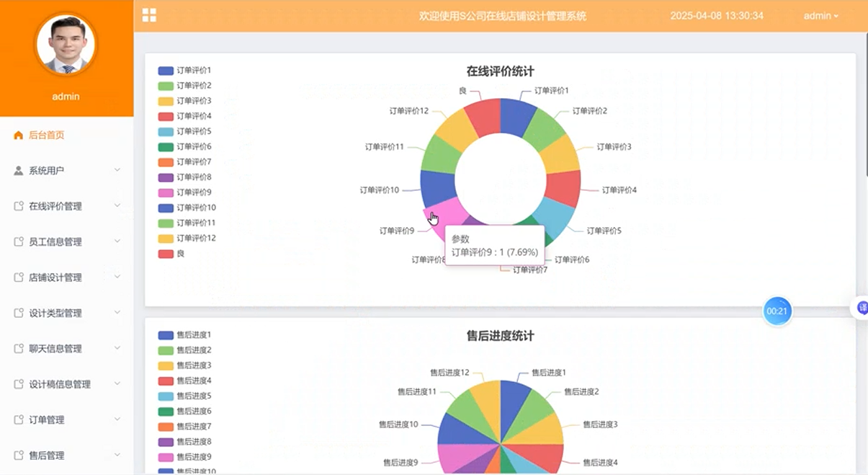Toggle legend item 售后进度8

[x=184, y=442]
